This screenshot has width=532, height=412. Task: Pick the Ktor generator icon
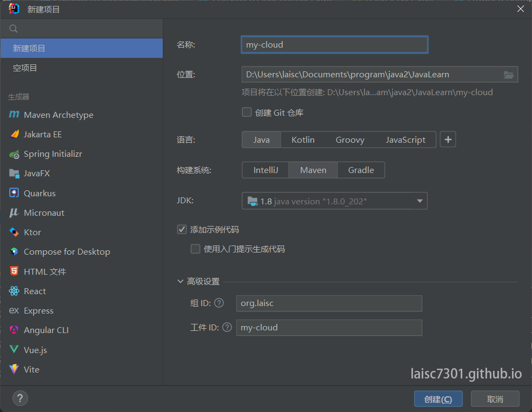tap(14, 232)
